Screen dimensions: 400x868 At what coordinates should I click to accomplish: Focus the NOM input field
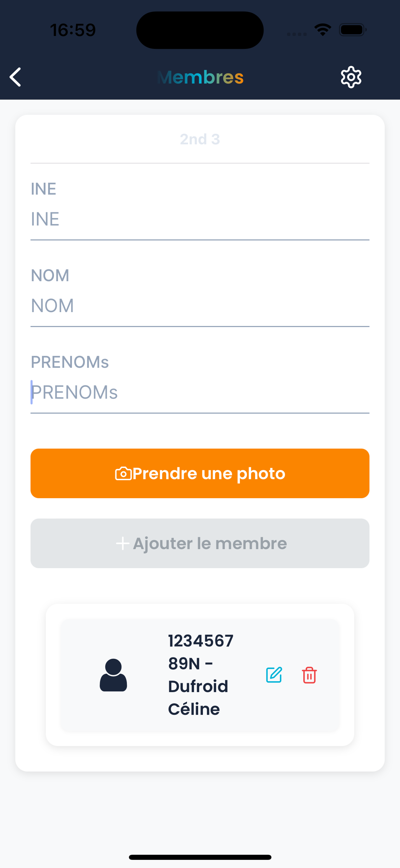(200, 306)
